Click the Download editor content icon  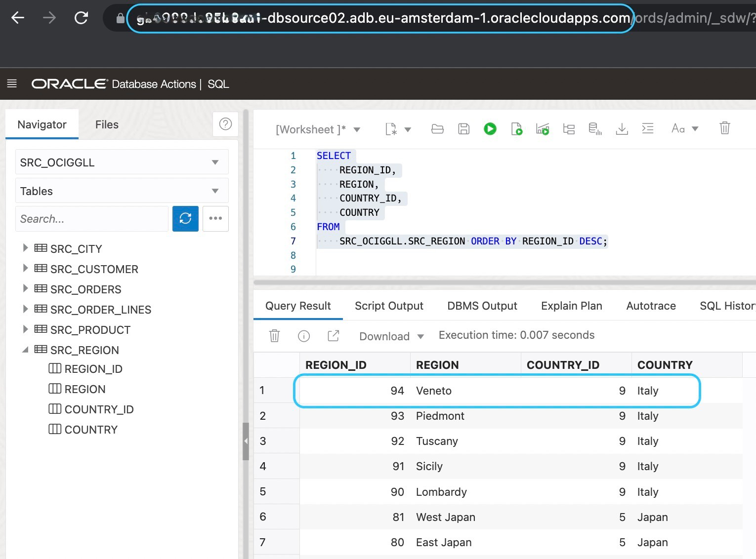pyautogui.click(x=622, y=129)
